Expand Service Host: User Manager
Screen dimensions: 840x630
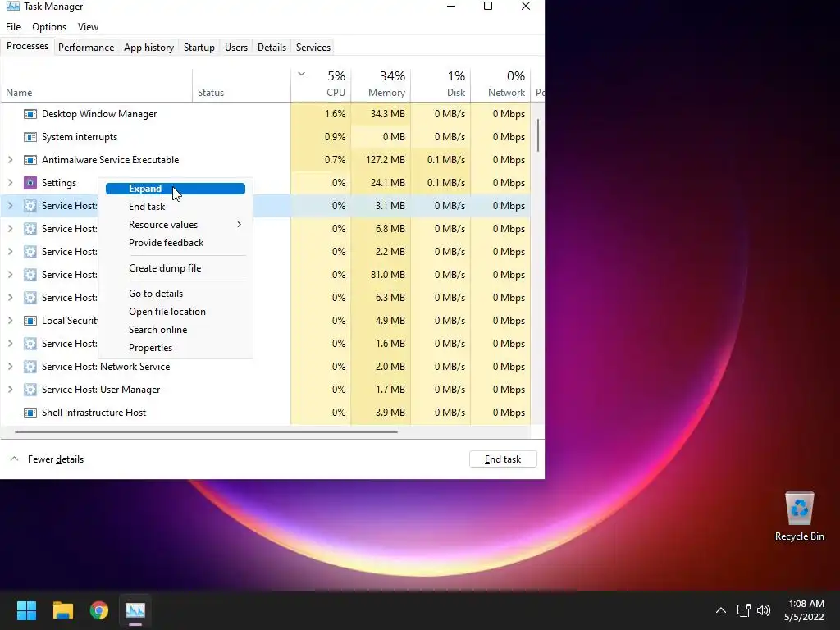[10, 390]
